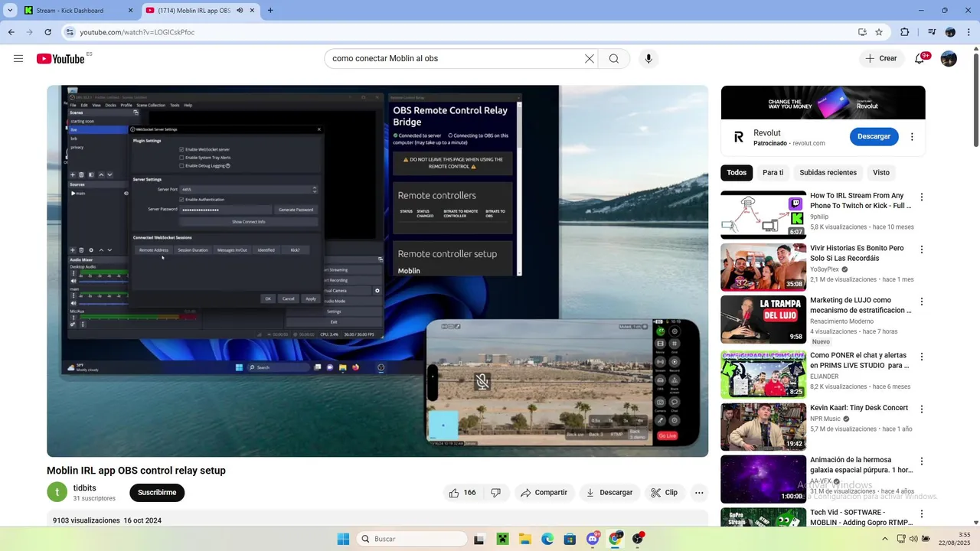
Task: Open Chrome from the taskbar
Action: 615,539
